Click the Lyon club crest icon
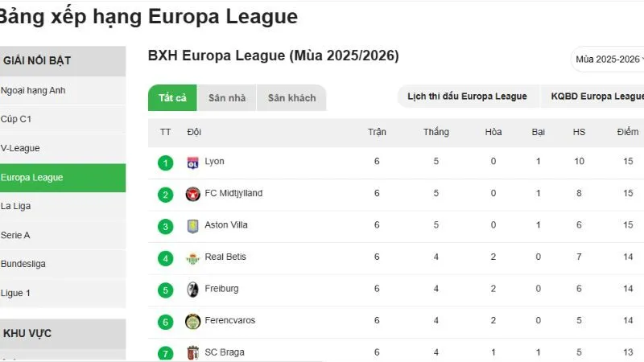Viewport: 644px width, 362px height. 192,162
